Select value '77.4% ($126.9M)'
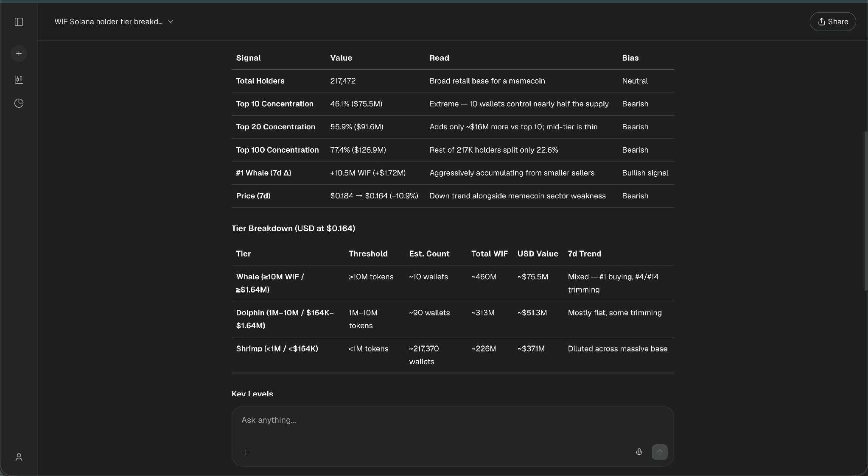The height and width of the screenshot is (476, 868). click(358, 150)
